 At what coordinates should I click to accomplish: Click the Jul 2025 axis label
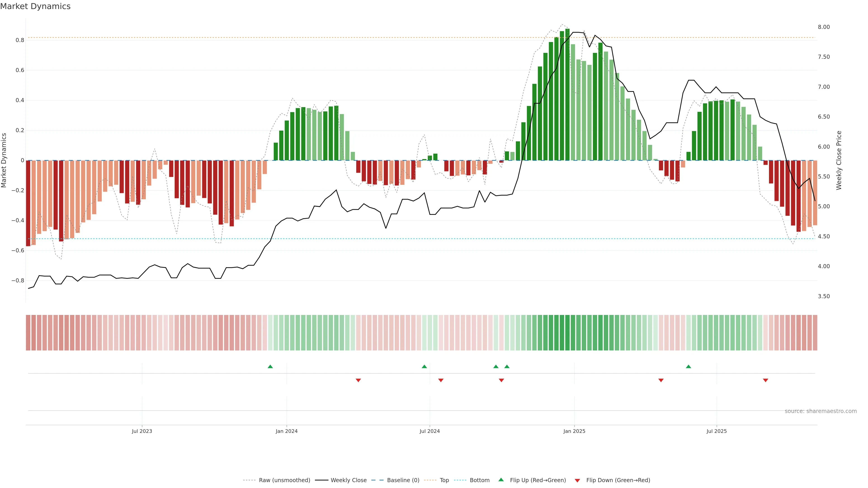pyautogui.click(x=716, y=431)
